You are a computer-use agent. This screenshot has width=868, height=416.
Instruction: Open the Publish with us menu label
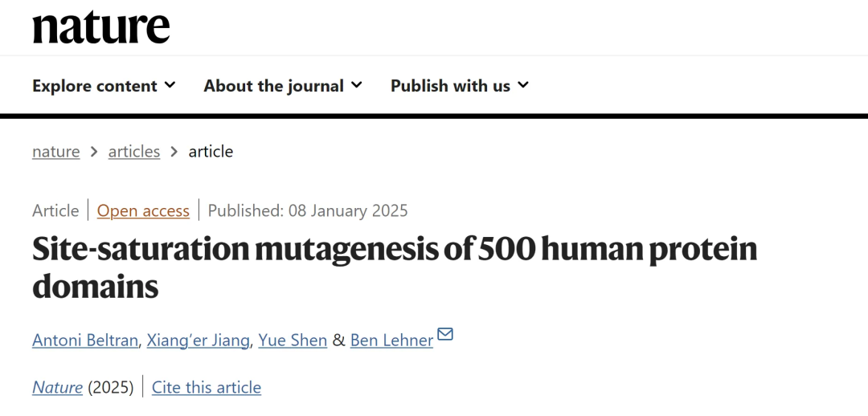point(450,86)
